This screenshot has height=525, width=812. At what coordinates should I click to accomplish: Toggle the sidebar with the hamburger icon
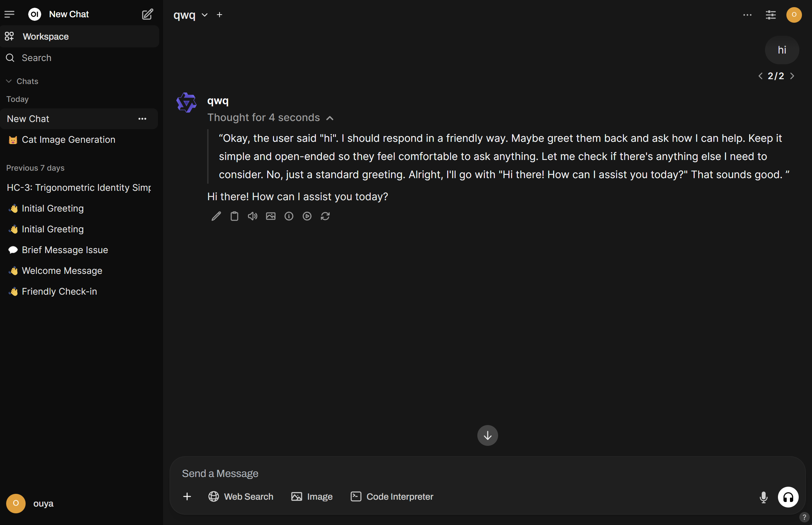tap(9, 14)
